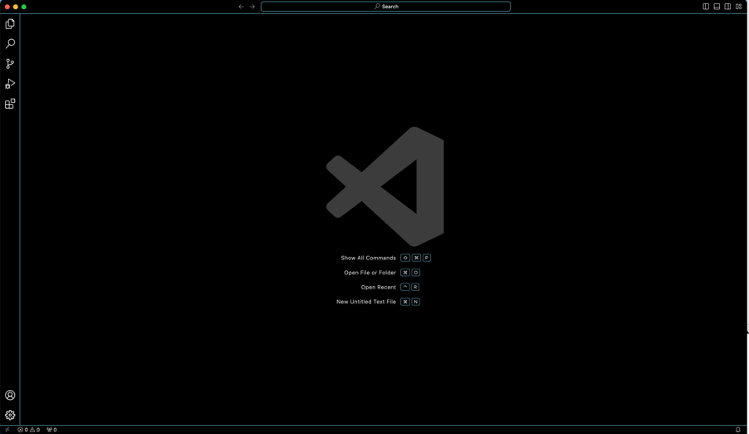
Task: Minimize the window with the yellow button
Action: click(x=15, y=7)
